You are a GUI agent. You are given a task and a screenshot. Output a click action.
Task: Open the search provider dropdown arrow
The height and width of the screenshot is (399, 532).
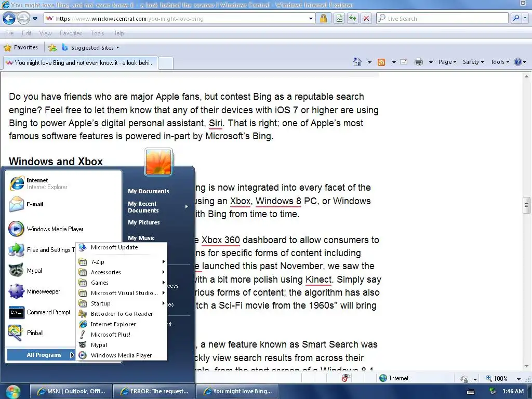tap(525, 18)
